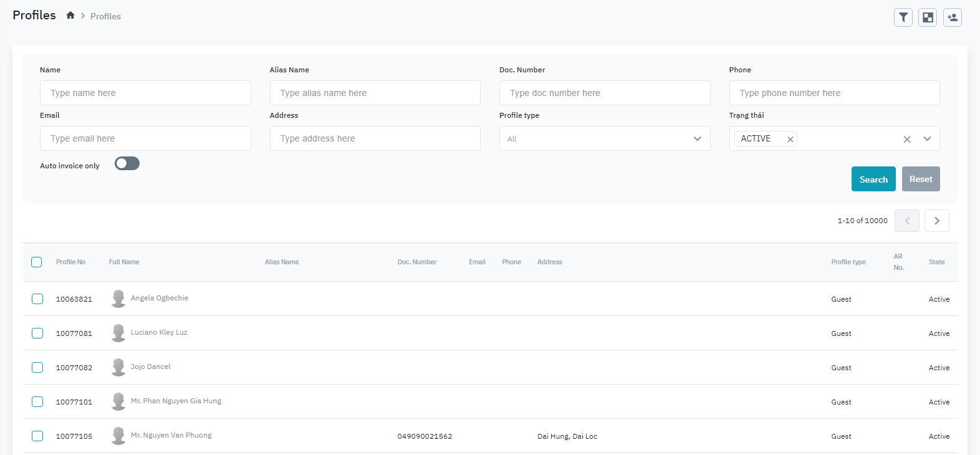Screen dimensions: 980x455
Task: Click the Profile No column header
Action: click(x=70, y=262)
